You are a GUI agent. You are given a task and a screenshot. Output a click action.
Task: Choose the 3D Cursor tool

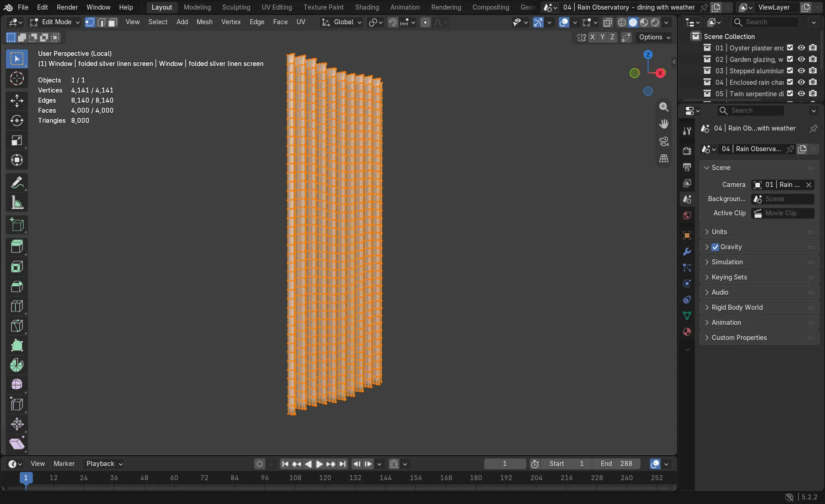click(17, 78)
